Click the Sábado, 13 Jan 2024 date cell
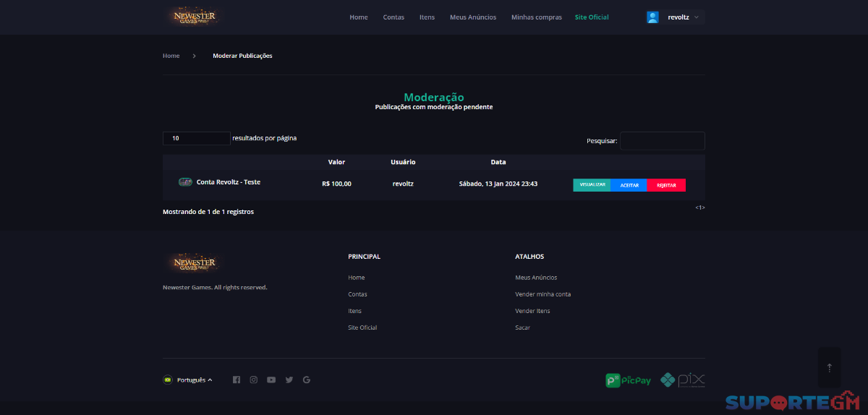Image resolution: width=868 pixels, height=415 pixels. (498, 184)
